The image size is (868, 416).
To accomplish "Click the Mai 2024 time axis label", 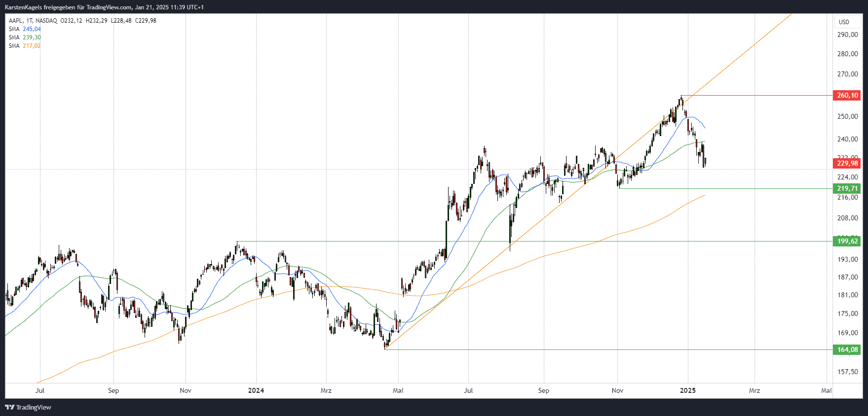I will click(398, 390).
